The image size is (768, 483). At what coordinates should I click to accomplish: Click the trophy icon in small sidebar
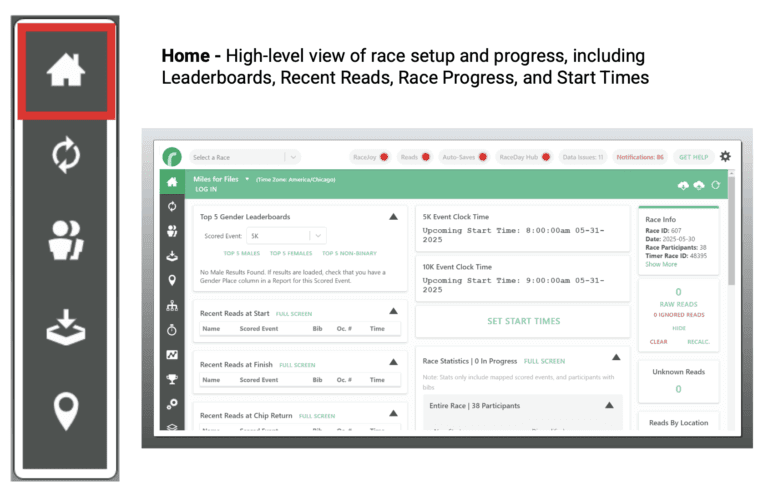172,379
